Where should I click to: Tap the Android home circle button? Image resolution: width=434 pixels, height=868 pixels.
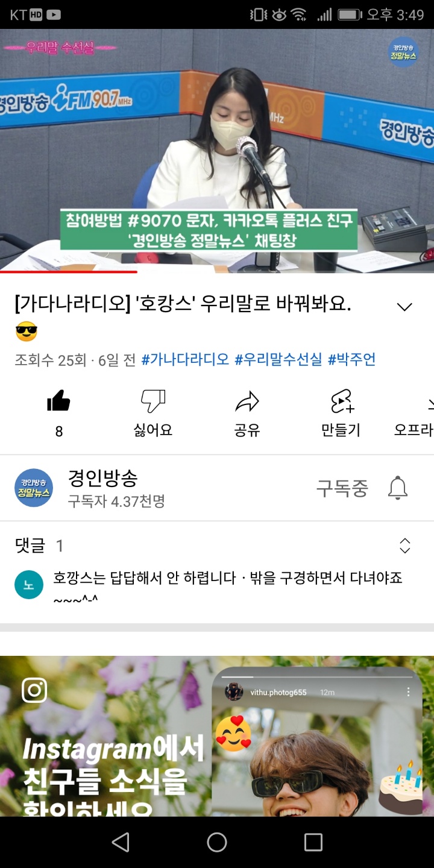(217, 842)
